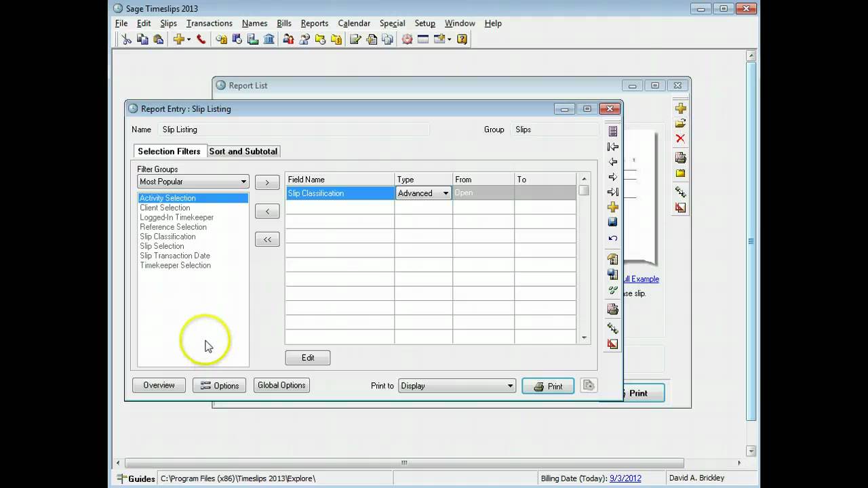868x488 pixels.
Task: Click the Full Example link in Report List
Action: [x=641, y=279]
